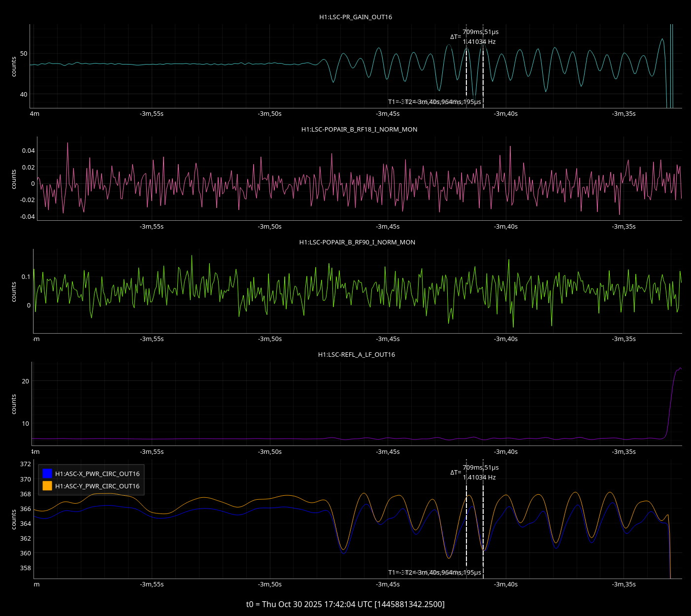The height and width of the screenshot is (616, 691).
Task: Toggle the H1:ASC-X_PWR_CIRC_OUT16 legend label
Action: 97,474
